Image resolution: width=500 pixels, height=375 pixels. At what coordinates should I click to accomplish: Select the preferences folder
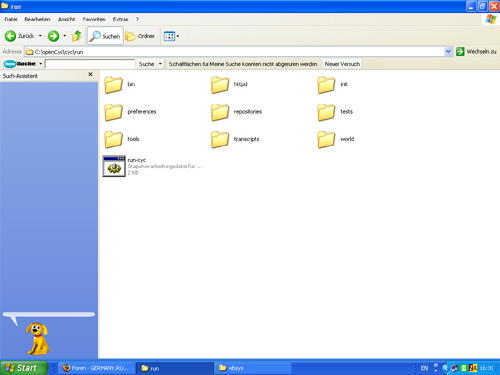click(130, 112)
